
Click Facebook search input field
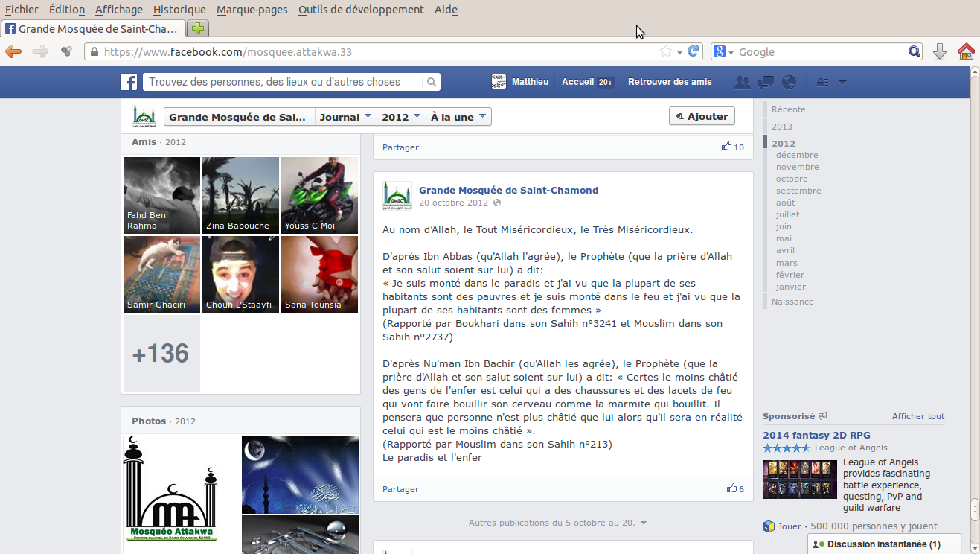pos(284,82)
